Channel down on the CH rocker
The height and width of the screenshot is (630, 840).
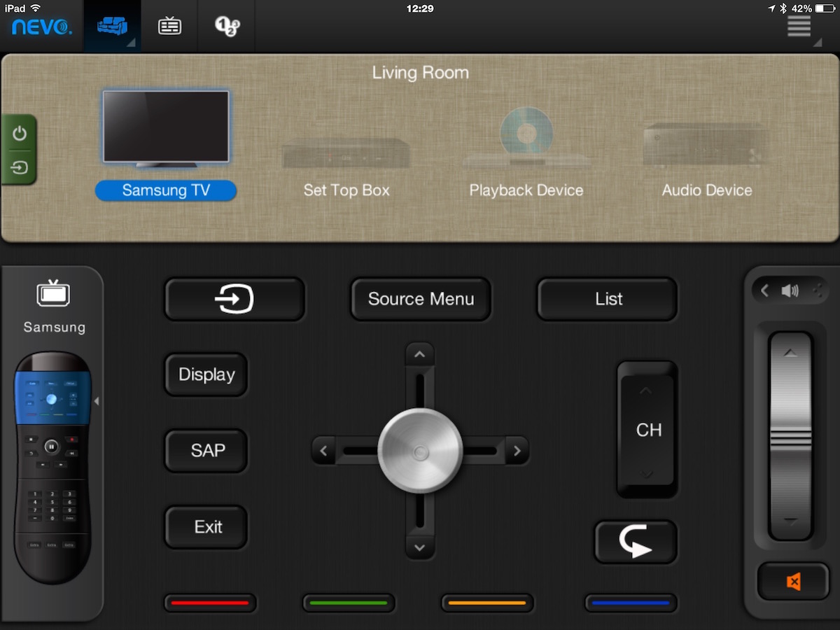[647, 473]
